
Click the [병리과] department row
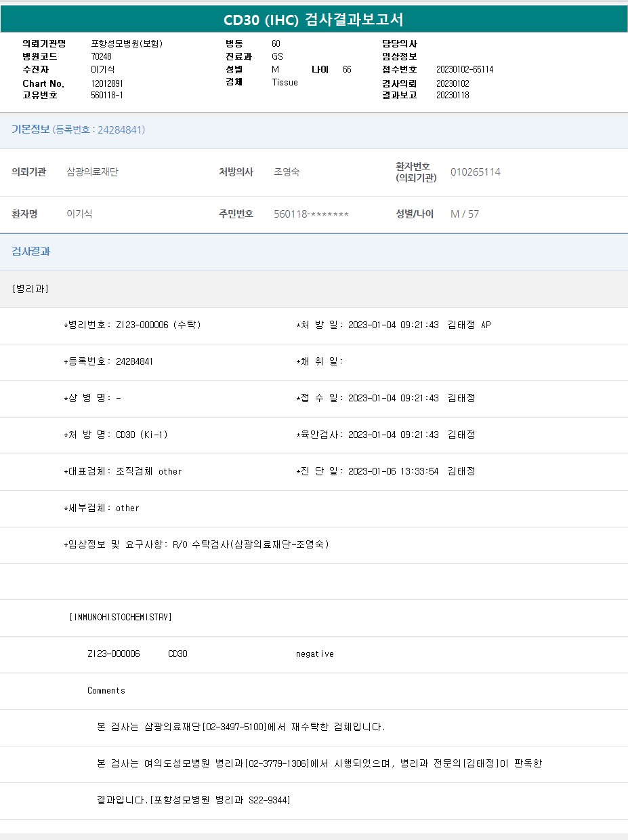[30, 289]
